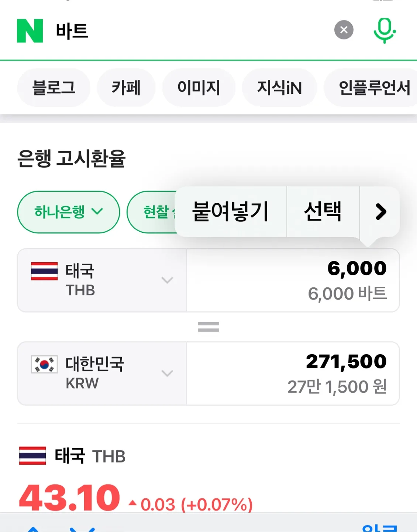
Task: Select 붙여넣기 in the popup menu
Action: click(x=231, y=212)
